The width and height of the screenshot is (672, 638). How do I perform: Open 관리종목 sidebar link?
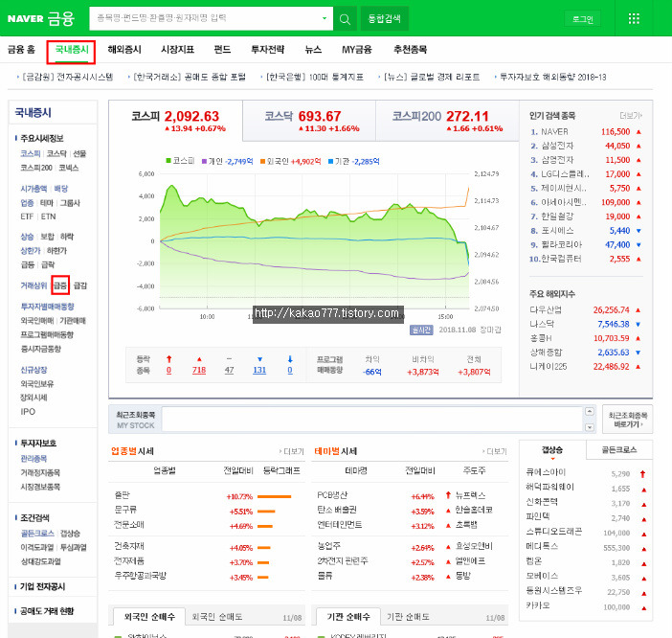(x=34, y=458)
